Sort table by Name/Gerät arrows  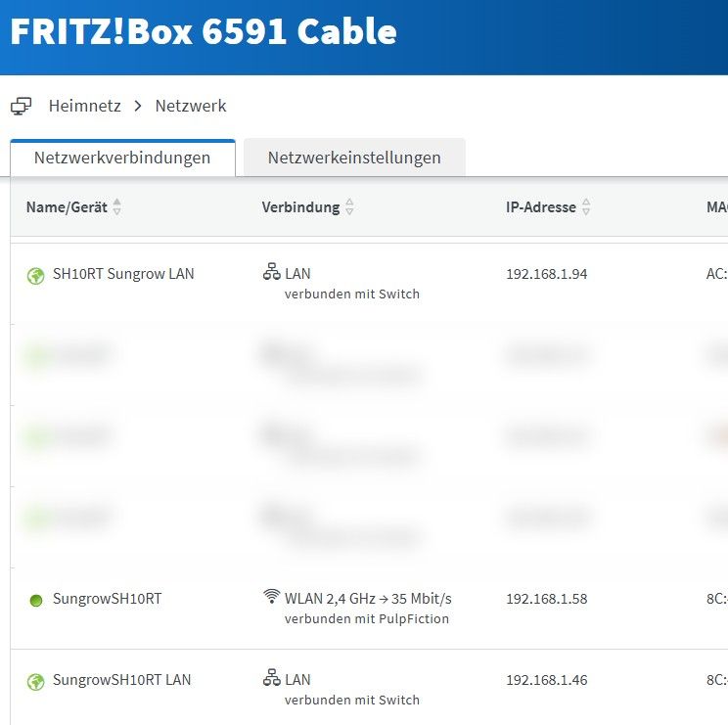click(x=117, y=207)
